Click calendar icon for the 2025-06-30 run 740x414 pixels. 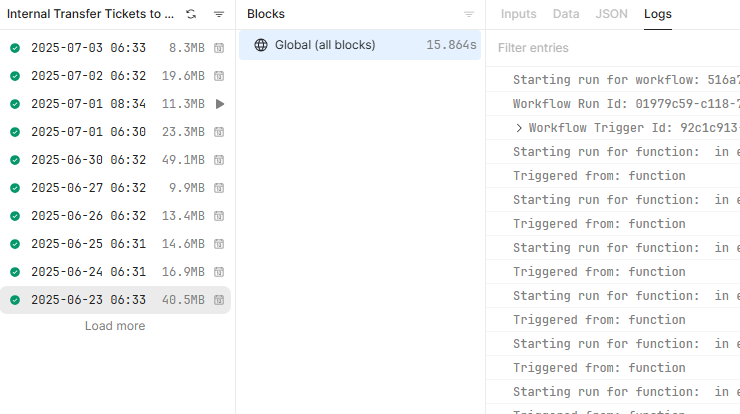click(x=219, y=160)
